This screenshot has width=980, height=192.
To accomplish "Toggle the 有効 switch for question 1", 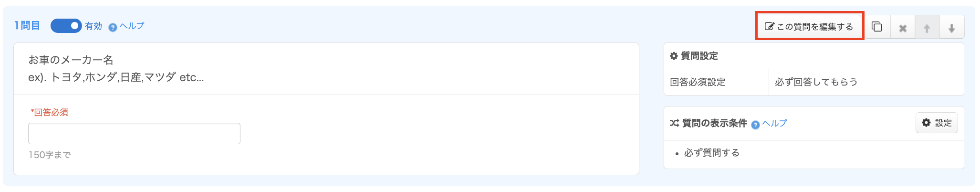I will point(66,26).
